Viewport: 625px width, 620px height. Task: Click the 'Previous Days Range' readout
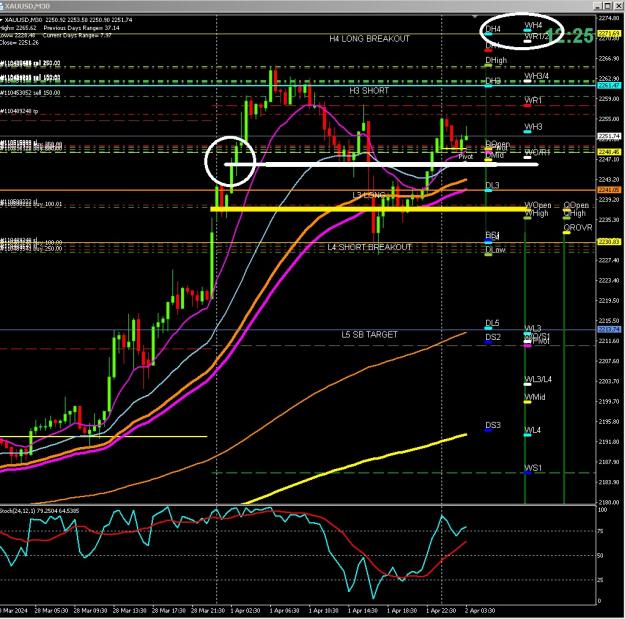[81, 28]
